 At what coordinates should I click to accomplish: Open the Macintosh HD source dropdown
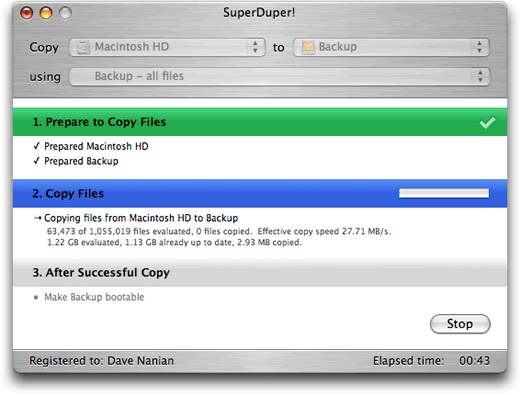click(167, 47)
